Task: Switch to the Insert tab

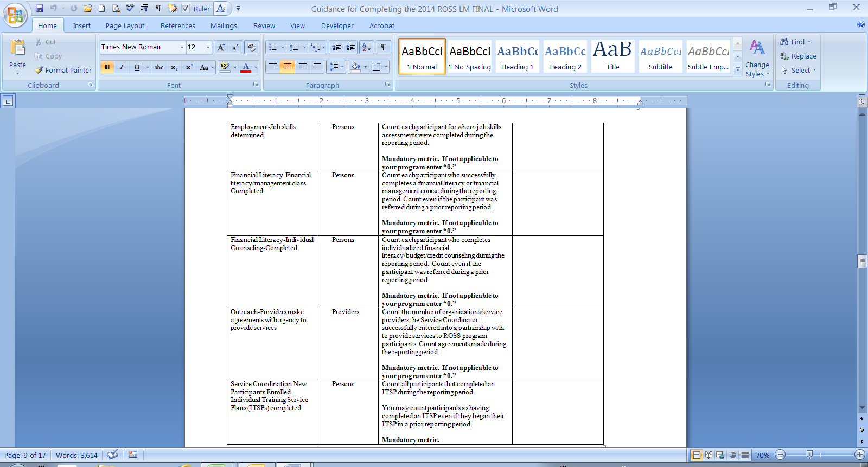Action: (x=82, y=25)
